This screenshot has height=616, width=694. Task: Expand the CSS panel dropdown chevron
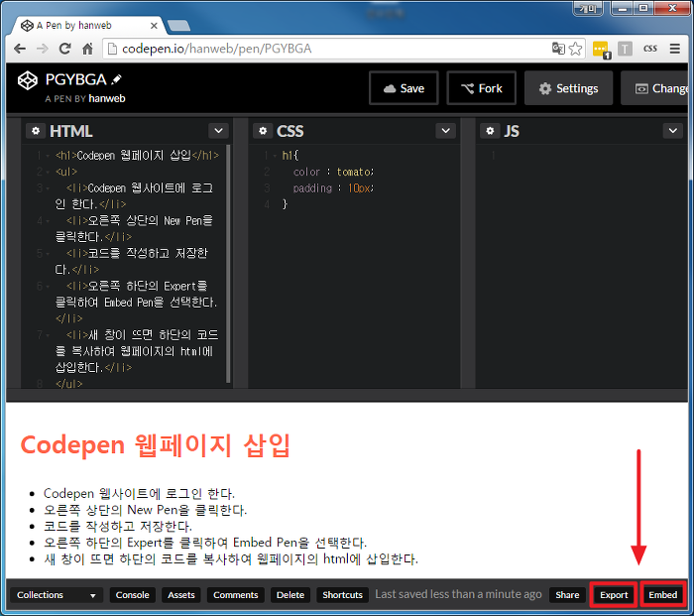click(446, 131)
